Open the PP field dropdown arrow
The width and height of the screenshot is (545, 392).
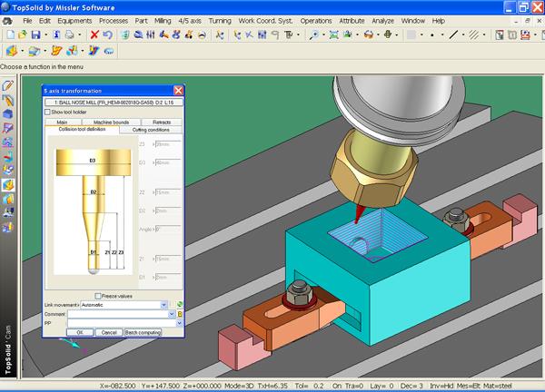pyautogui.click(x=179, y=323)
